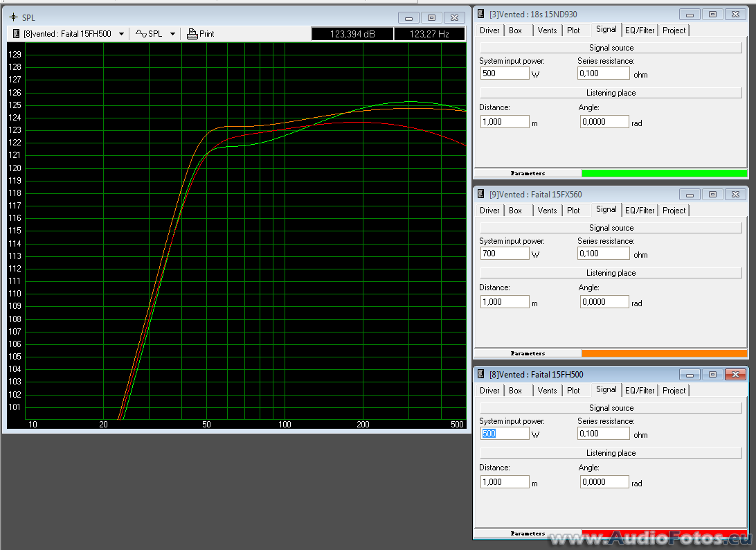Click distance field in Faital 15FX560 window
Screen dimensions: 756x550
(505, 301)
